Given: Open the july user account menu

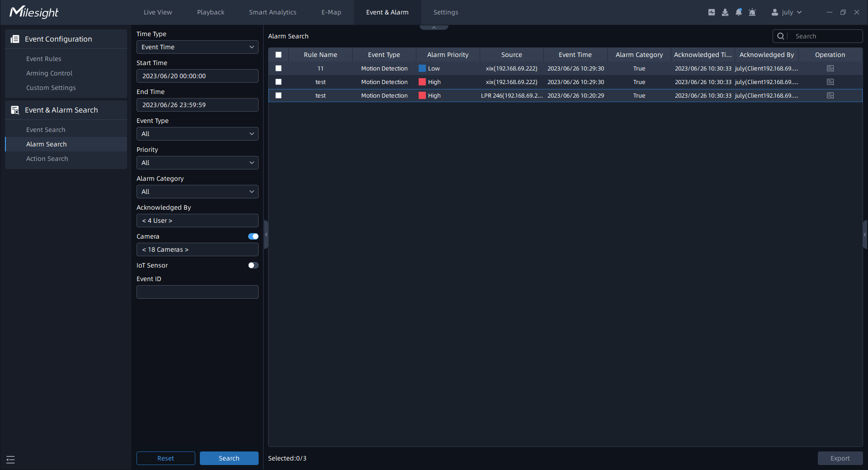Looking at the screenshot, I should (787, 12).
